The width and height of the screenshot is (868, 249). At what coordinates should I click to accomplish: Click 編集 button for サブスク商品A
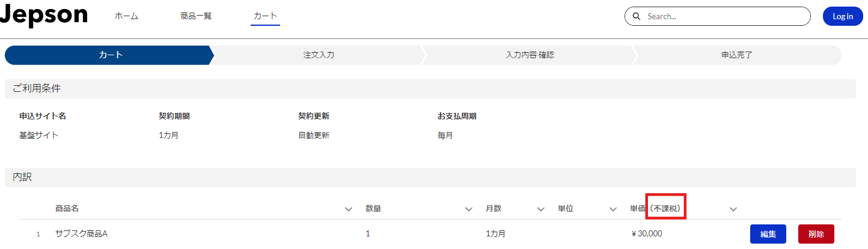click(768, 234)
